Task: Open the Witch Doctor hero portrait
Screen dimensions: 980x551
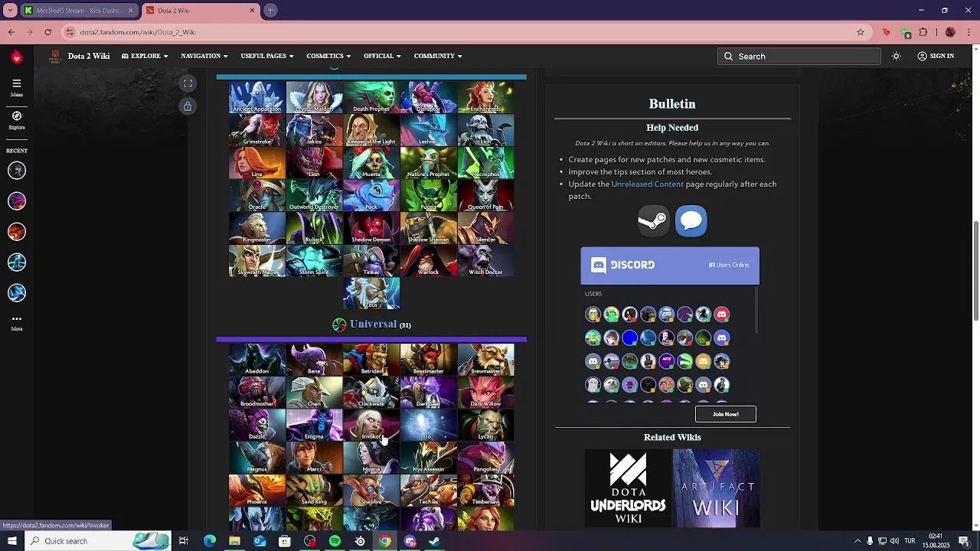Action: [485, 261]
